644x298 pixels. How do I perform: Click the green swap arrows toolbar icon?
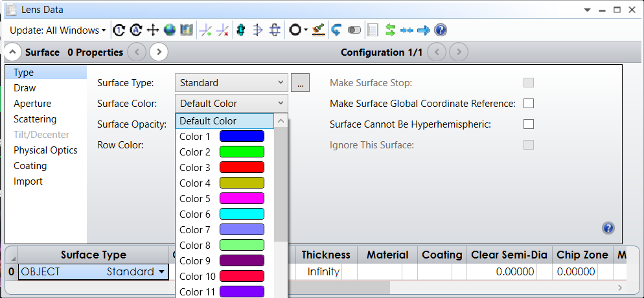[390, 30]
